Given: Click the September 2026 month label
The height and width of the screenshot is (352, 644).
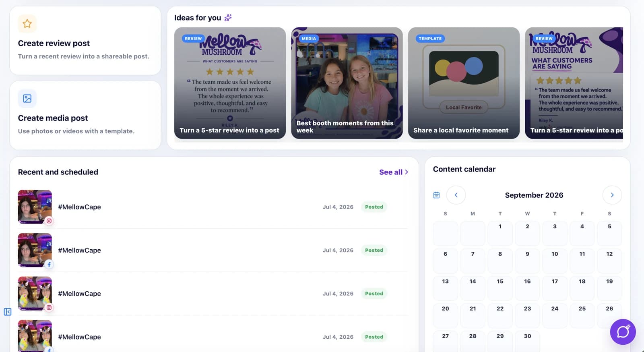Looking at the screenshot, I should tap(534, 195).
